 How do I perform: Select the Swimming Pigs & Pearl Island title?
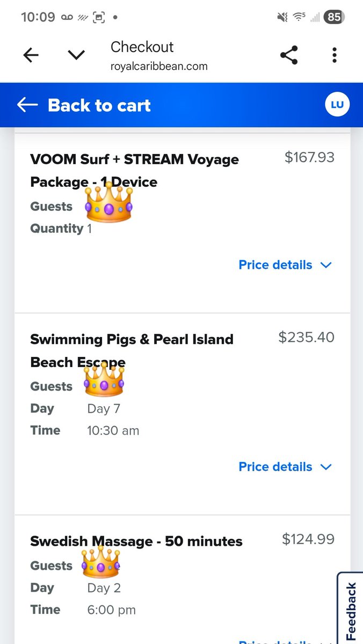132,350
